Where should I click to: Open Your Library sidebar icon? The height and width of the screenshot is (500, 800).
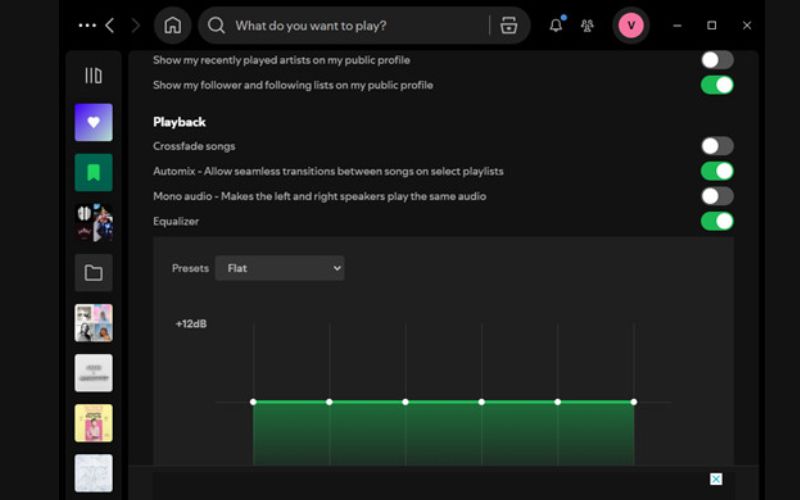tap(93, 75)
